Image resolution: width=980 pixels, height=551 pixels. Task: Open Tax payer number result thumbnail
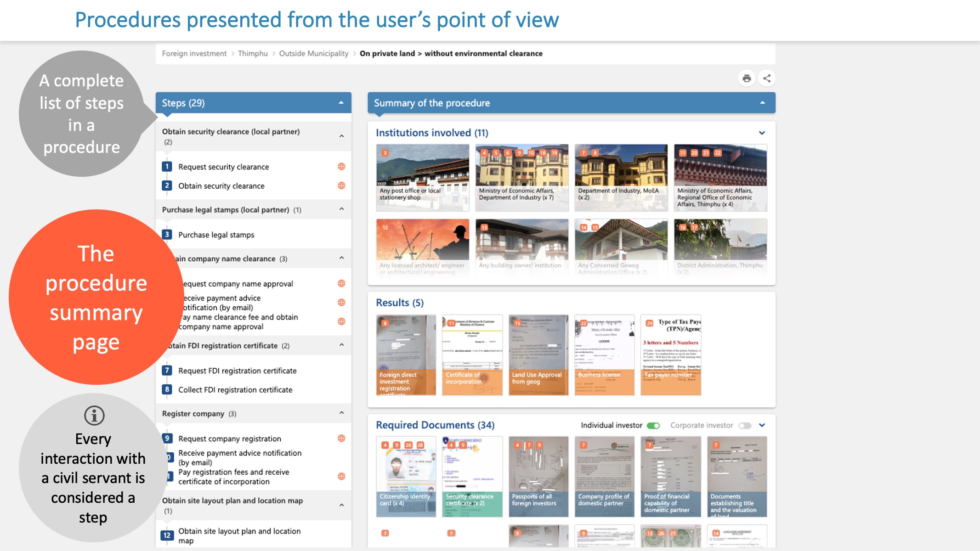(x=671, y=355)
